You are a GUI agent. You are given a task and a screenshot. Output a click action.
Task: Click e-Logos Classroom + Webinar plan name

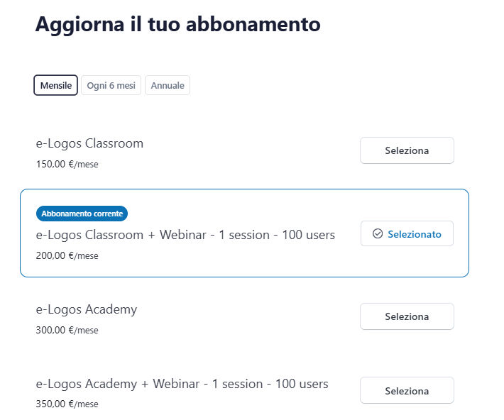click(x=185, y=235)
